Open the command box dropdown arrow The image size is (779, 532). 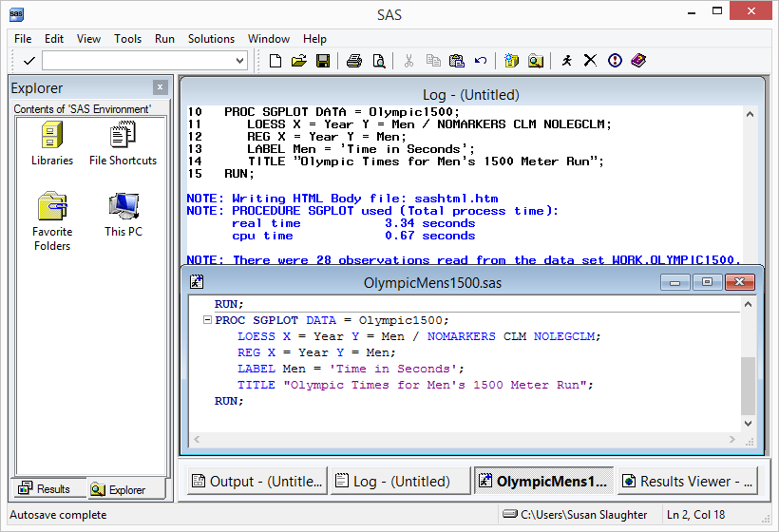point(240,61)
